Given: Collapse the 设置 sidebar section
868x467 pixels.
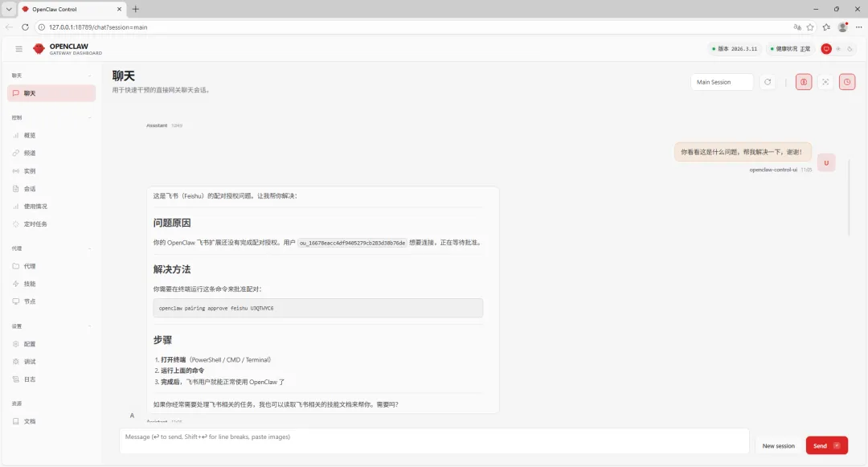Looking at the screenshot, I should 51,326.
